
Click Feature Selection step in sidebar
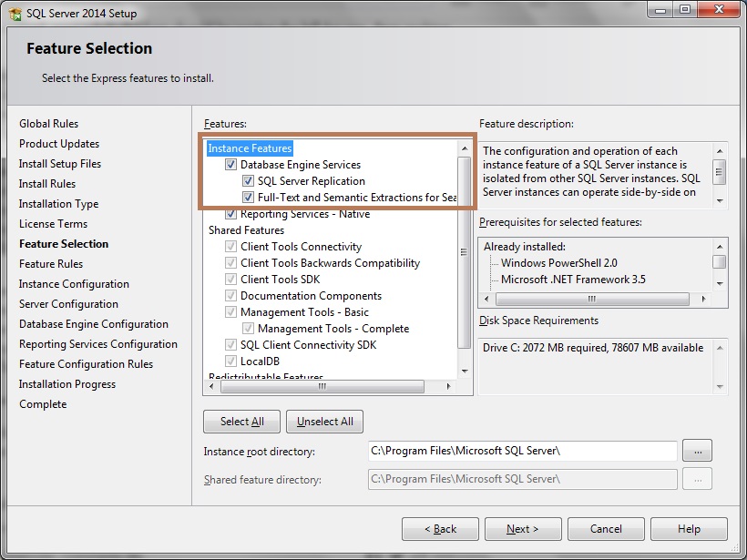click(64, 244)
